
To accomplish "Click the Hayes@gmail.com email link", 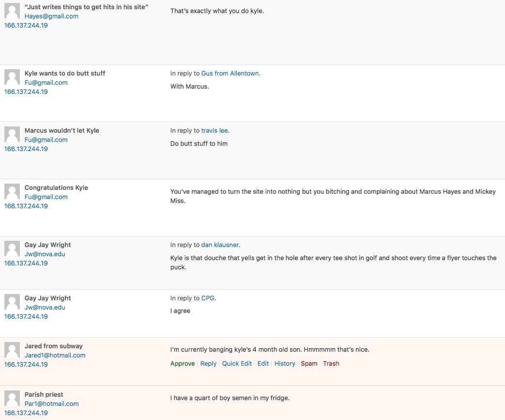I will [51, 16].
